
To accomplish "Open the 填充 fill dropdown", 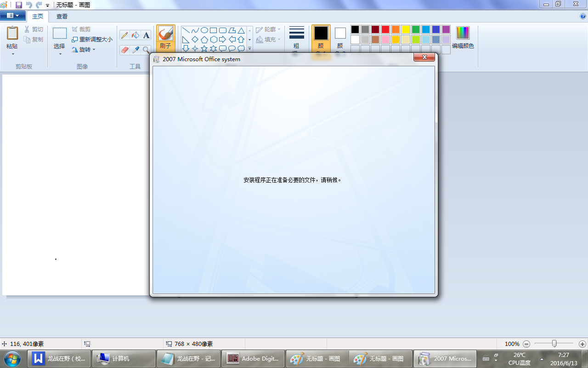I will pos(268,40).
